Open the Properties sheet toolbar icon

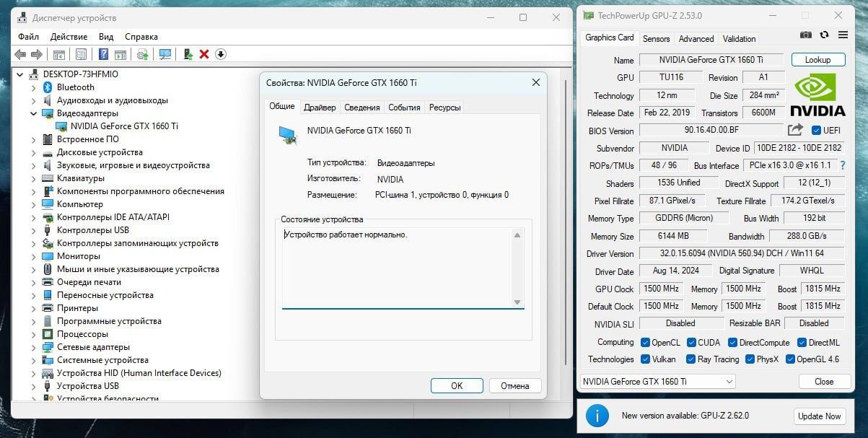[x=81, y=54]
